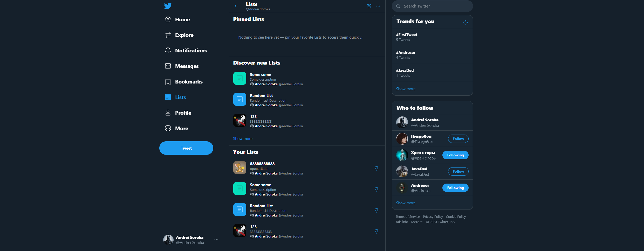This screenshot has width=644, height=251.
Task: Pin the Random List in Your Lists
Action: pyautogui.click(x=376, y=211)
